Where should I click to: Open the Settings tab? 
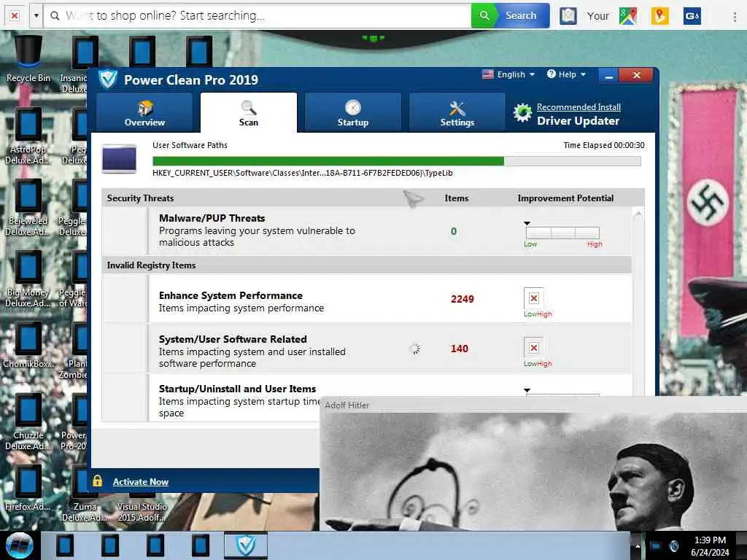tap(457, 113)
